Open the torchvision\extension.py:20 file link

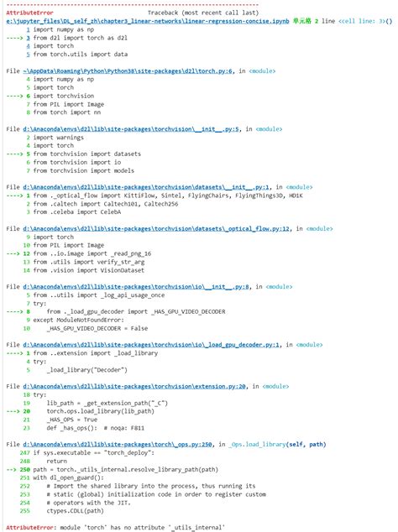click(x=134, y=386)
